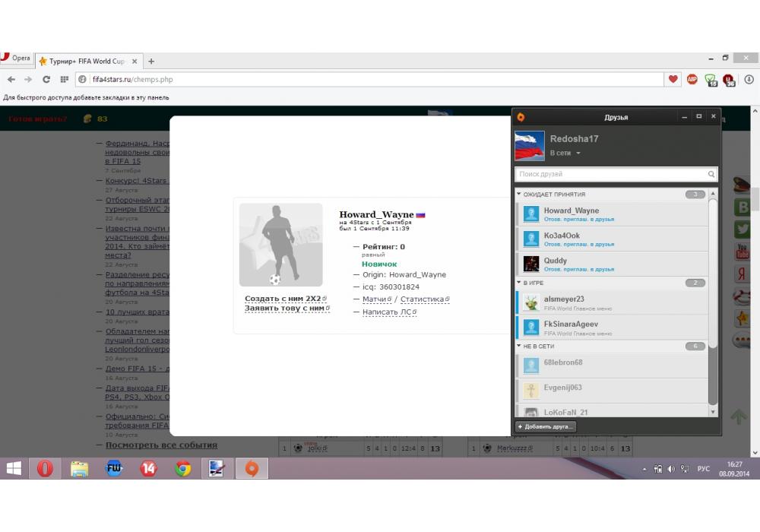The image size is (760, 532).
Task: Open the 'Статистика' link on profile
Action: tap(424, 299)
